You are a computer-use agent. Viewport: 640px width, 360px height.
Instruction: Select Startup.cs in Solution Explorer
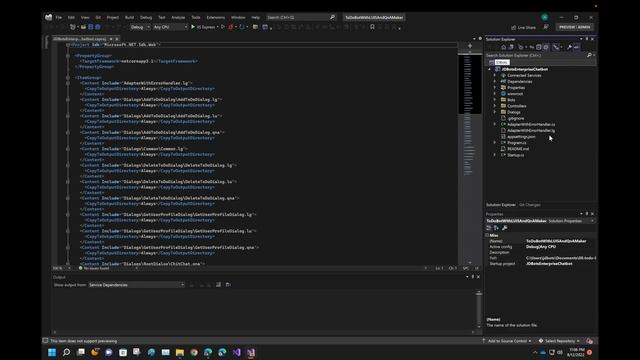[x=516, y=155]
